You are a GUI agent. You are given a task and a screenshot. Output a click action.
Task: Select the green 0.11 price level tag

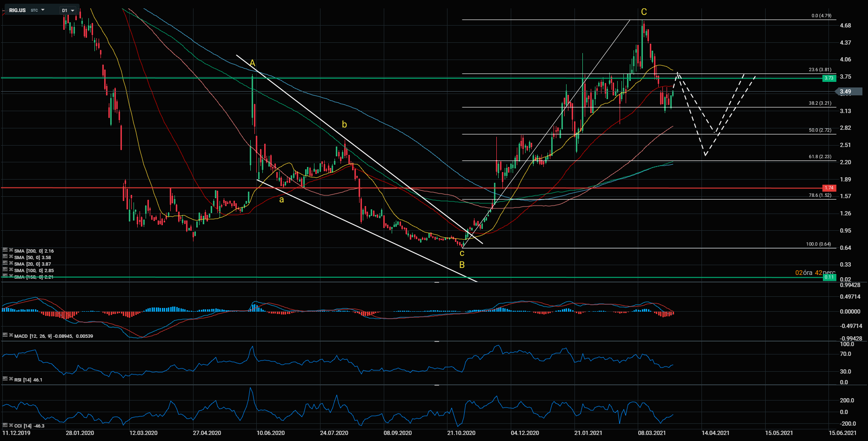coord(829,277)
